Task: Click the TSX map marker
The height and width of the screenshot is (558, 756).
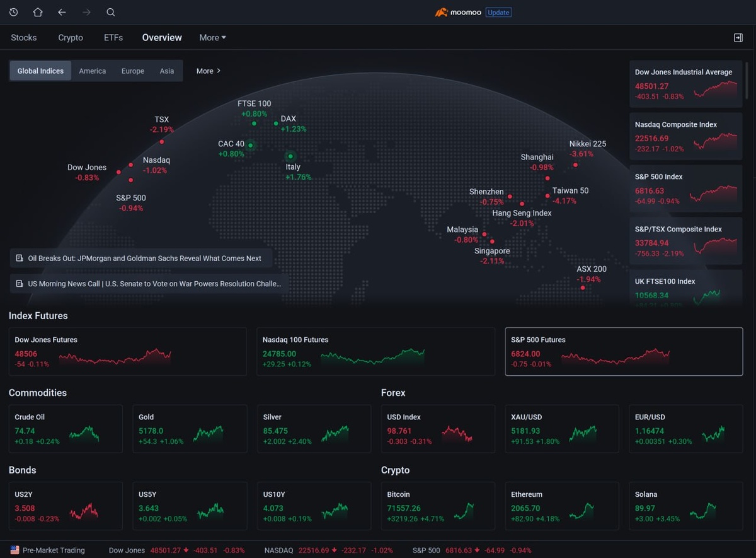Action: [x=162, y=141]
